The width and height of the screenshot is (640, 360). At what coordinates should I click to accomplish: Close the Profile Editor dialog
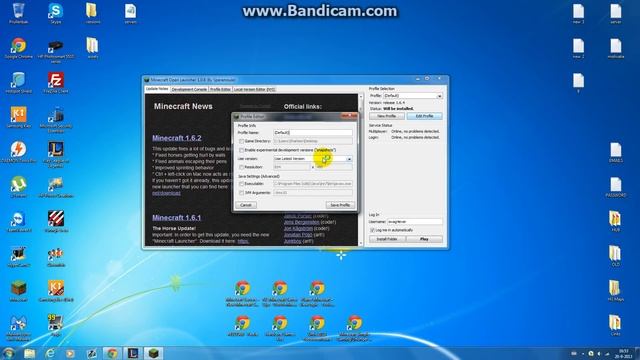click(349, 116)
